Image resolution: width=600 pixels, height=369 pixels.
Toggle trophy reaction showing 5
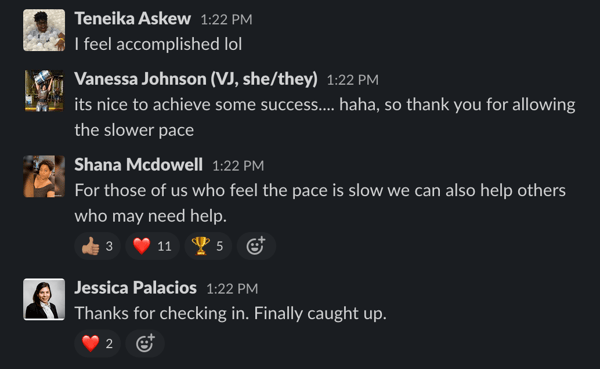pyautogui.click(x=208, y=246)
